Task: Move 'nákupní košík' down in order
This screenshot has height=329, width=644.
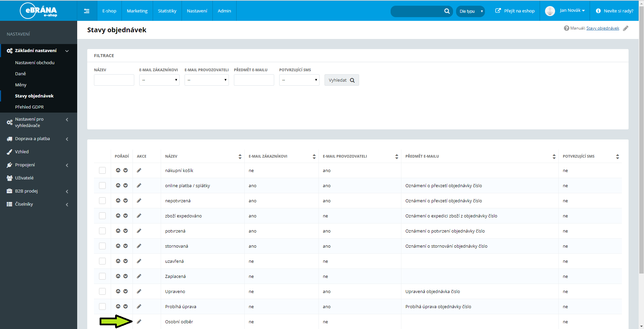Action: (x=126, y=170)
